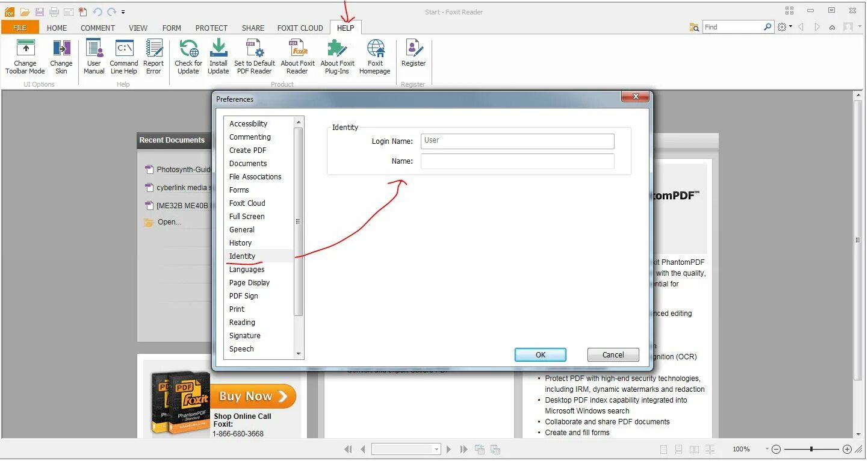Click the Undo arrow in quick access toolbar
This screenshot has height=461, width=868.
click(98, 11)
